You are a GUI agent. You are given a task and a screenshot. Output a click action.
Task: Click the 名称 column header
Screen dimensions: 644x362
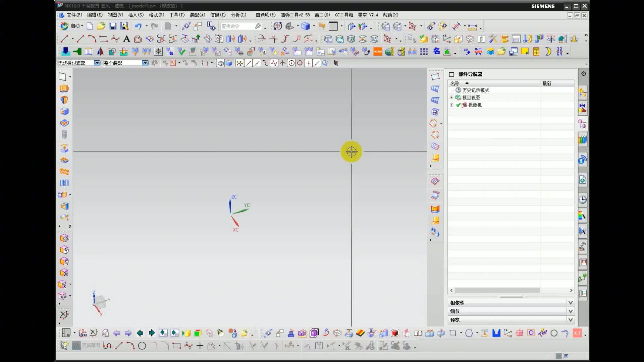click(494, 83)
